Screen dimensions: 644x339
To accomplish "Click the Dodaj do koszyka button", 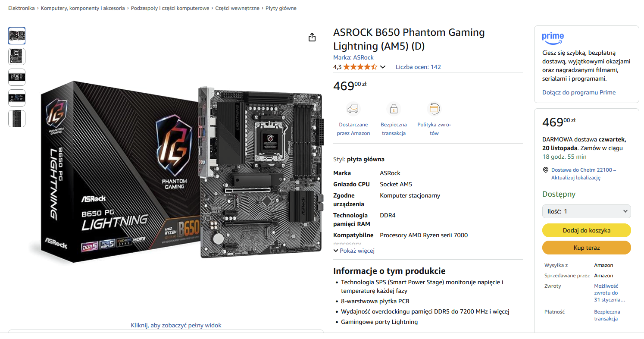I will click(586, 230).
